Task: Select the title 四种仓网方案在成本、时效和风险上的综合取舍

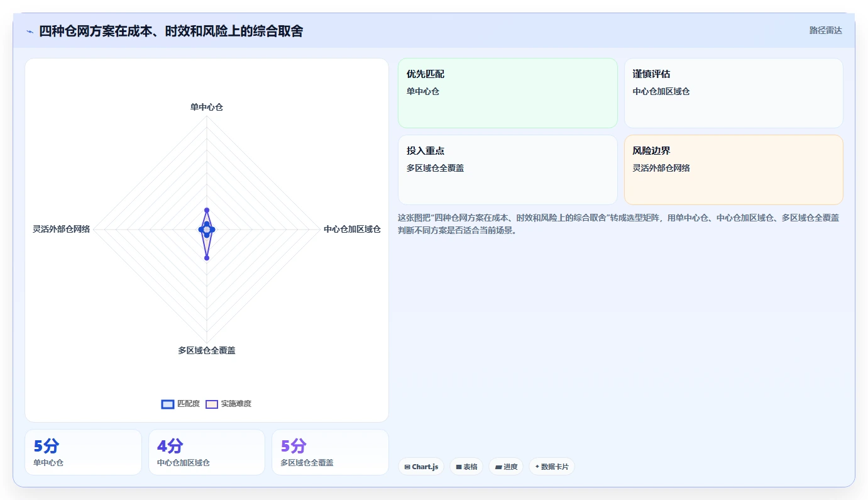Action: [171, 31]
